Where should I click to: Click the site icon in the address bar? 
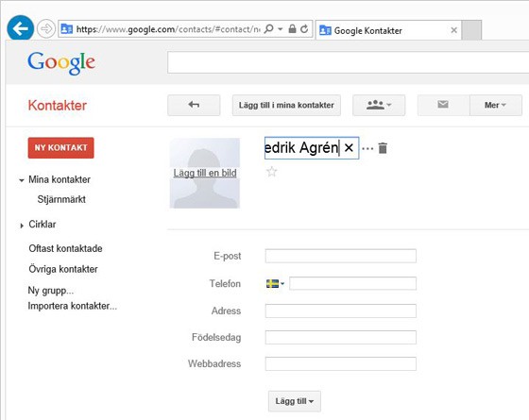tap(66, 29)
